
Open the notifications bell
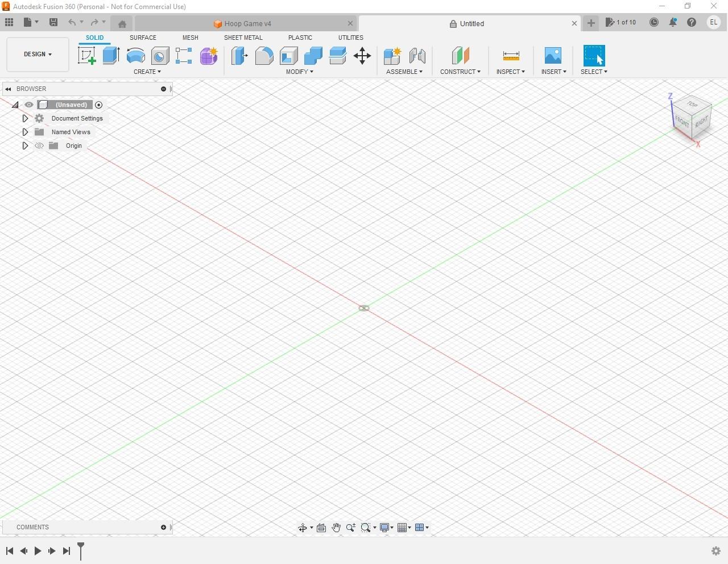pos(673,22)
